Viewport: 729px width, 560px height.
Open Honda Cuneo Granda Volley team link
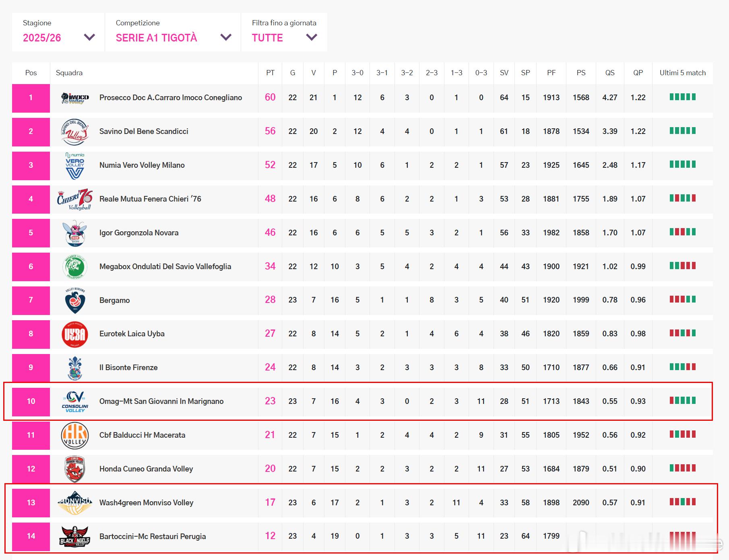coord(146,469)
